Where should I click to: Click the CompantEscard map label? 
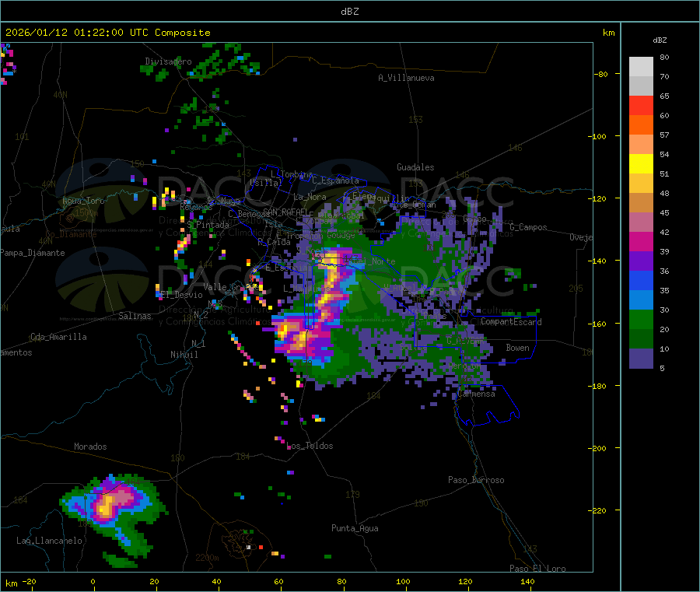[511, 322]
